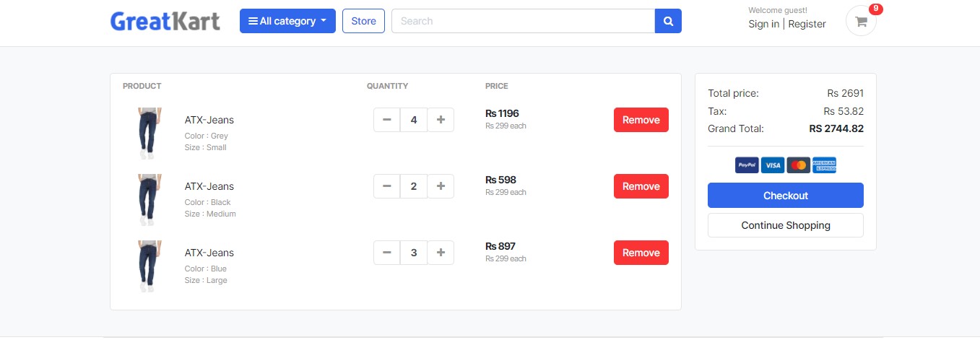Increase quantity of Blue Large jeans
This screenshot has height=340, width=980.
[x=441, y=253]
